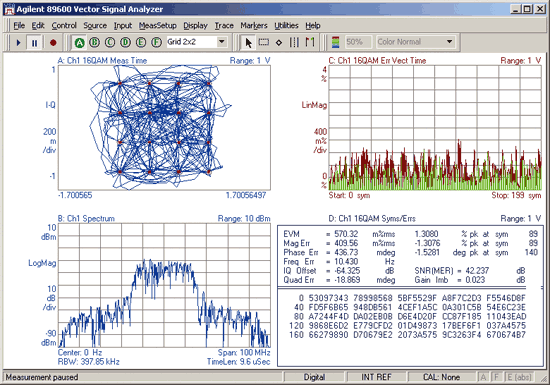The width and height of the screenshot is (550, 385).
Task: Click the diamond marker tool icon
Action: coord(279,43)
